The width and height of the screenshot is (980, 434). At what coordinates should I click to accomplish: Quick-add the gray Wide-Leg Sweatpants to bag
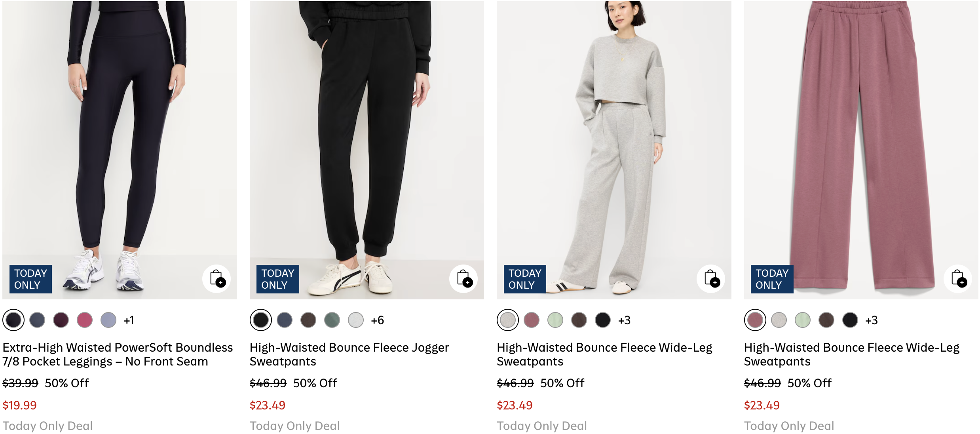click(711, 278)
